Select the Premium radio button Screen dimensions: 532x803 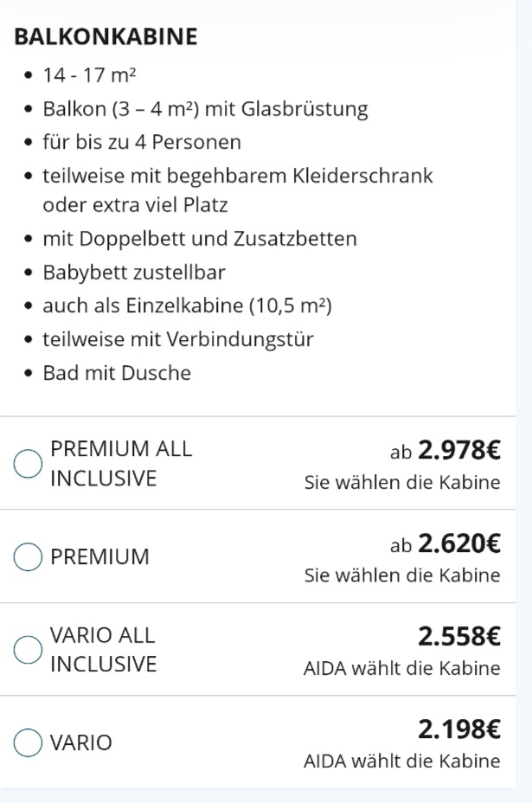(x=28, y=556)
